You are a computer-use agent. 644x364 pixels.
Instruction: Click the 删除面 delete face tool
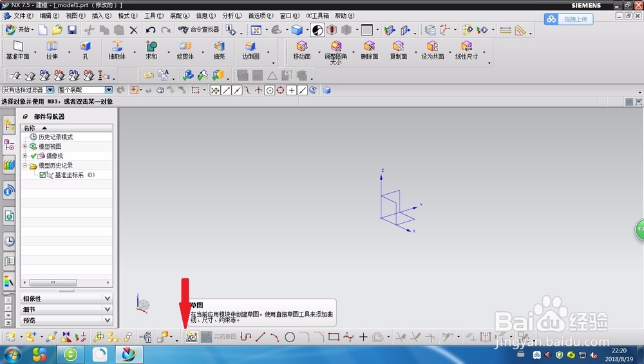tap(370, 50)
